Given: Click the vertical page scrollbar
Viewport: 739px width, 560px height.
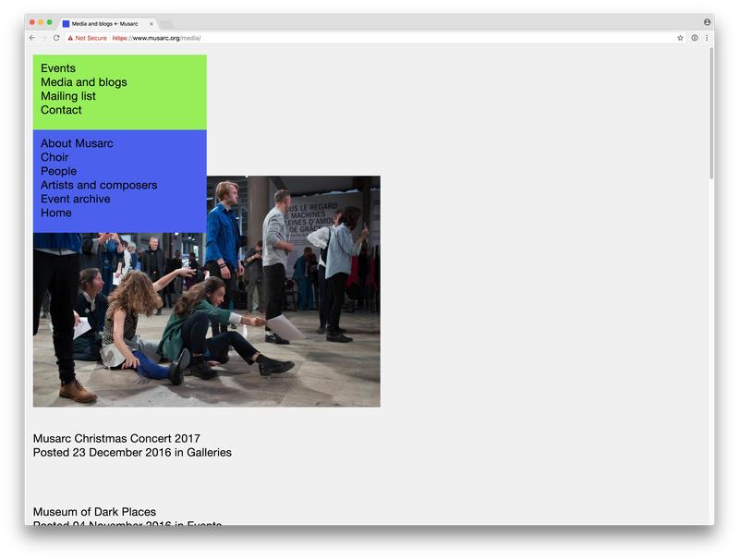Looking at the screenshot, I should click(711, 113).
